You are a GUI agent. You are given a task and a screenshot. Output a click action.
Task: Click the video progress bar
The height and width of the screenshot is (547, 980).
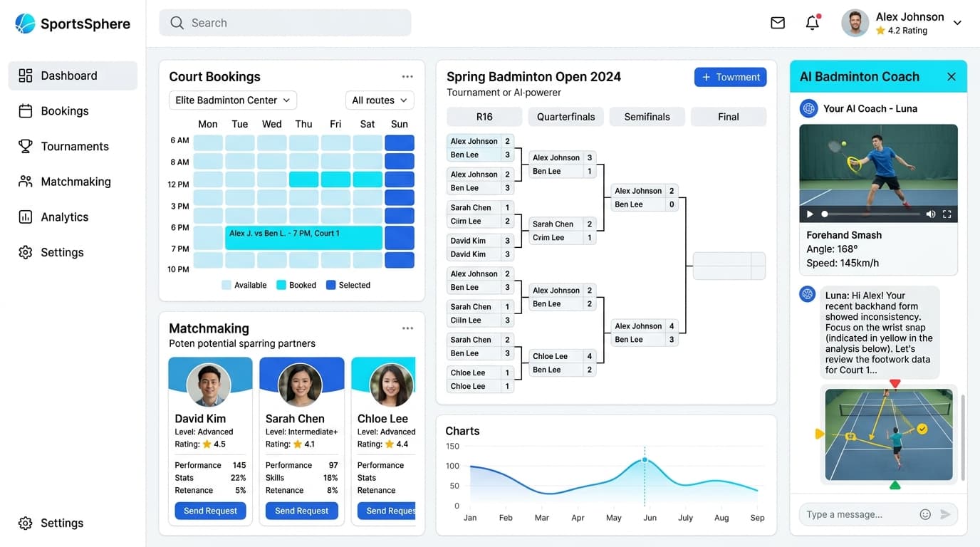tap(871, 214)
